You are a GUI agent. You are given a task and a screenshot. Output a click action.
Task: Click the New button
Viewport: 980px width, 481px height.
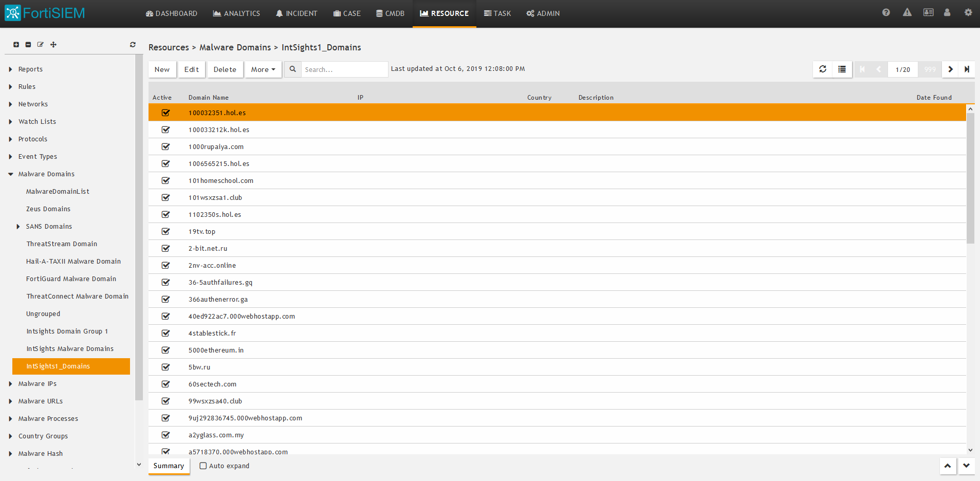click(x=162, y=69)
